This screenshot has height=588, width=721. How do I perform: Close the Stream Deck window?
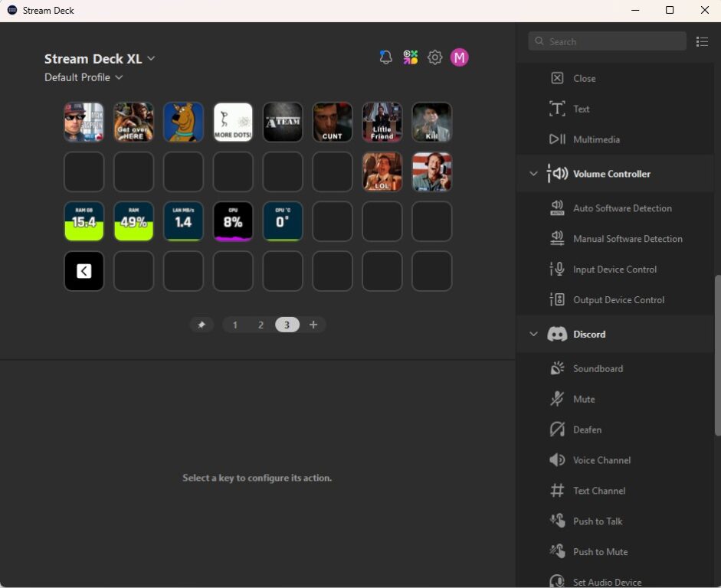(x=704, y=10)
